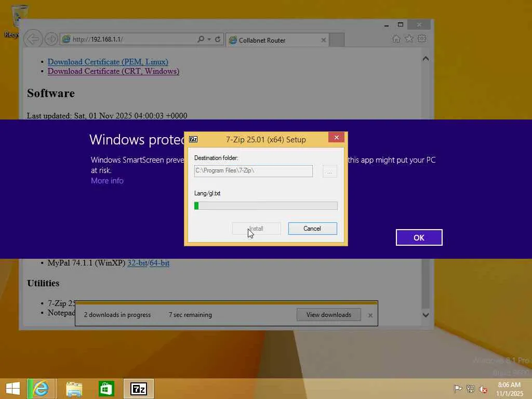Viewport: 532px width, 399px height.
Task: Click the 7-Zip installer taskbar icon
Action: tap(138, 389)
